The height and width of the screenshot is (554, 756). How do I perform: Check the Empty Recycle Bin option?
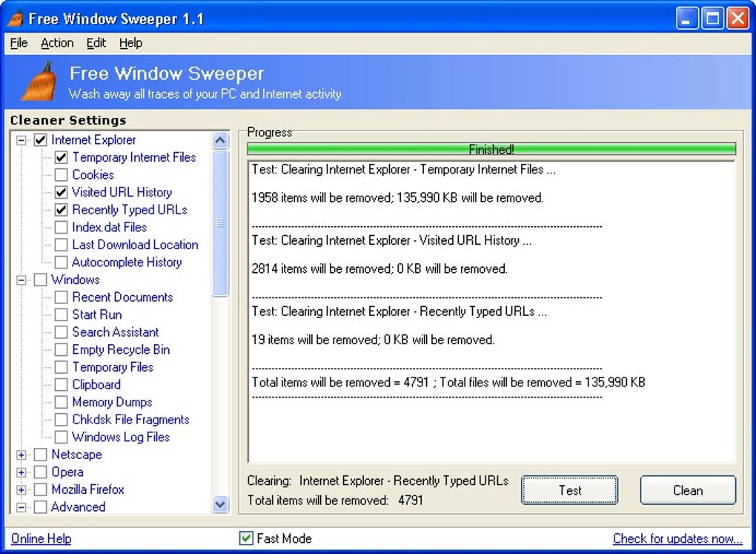(x=61, y=349)
